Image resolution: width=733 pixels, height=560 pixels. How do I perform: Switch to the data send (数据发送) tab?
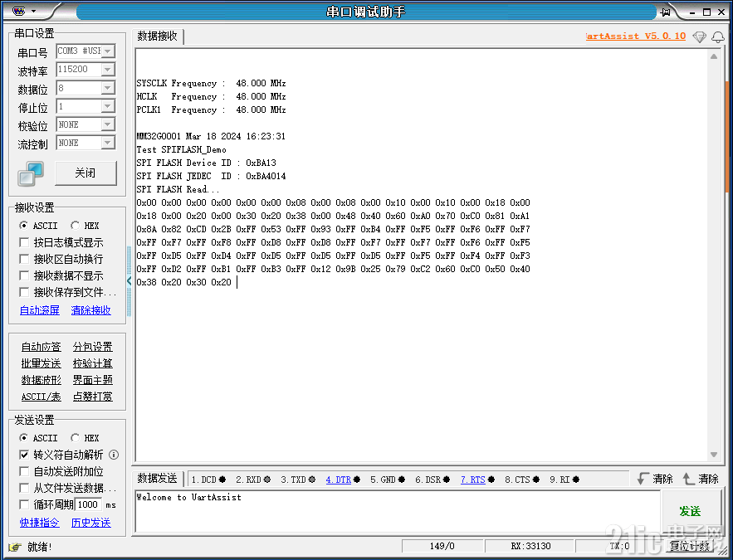(158, 479)
